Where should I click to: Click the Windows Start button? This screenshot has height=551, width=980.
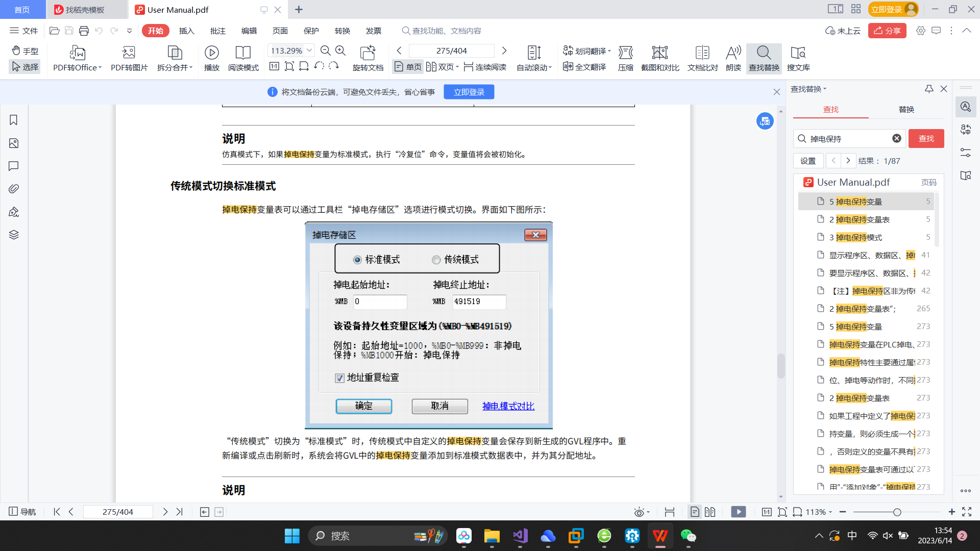click(292, 536)
